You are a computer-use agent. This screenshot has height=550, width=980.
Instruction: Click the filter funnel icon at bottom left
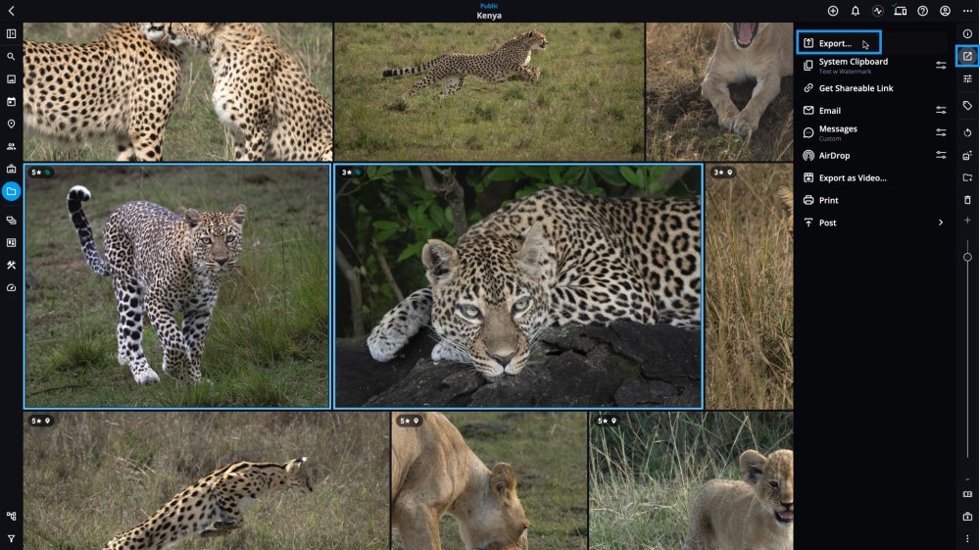(x=11, y=538)
